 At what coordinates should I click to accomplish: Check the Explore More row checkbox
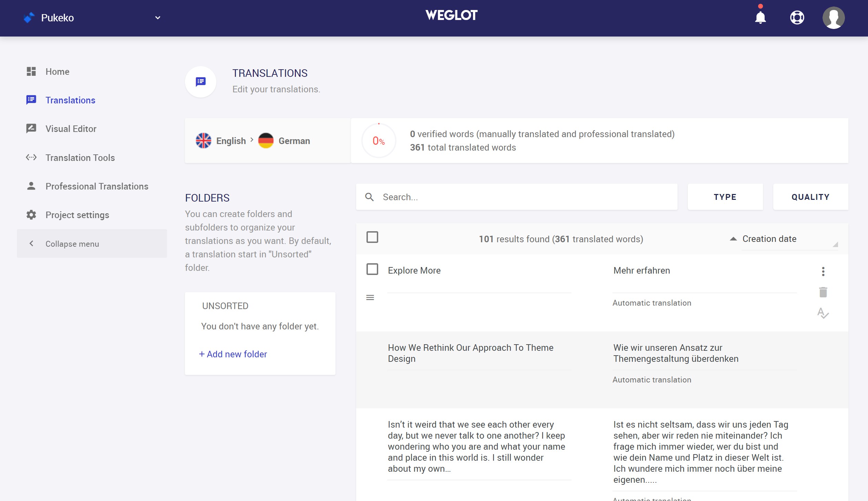[x=372, y=269]
